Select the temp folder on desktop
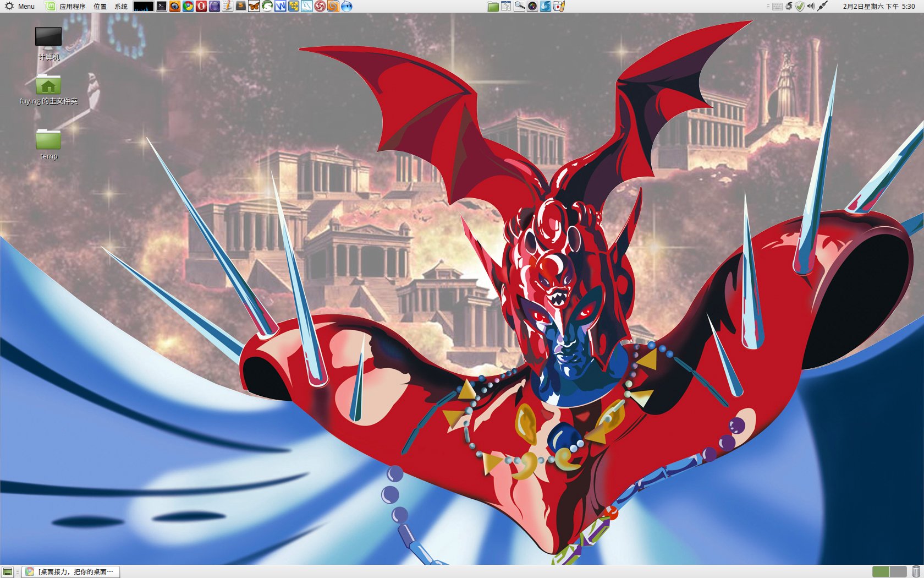The width and height of the screenshot is (924, 578). 48,144
